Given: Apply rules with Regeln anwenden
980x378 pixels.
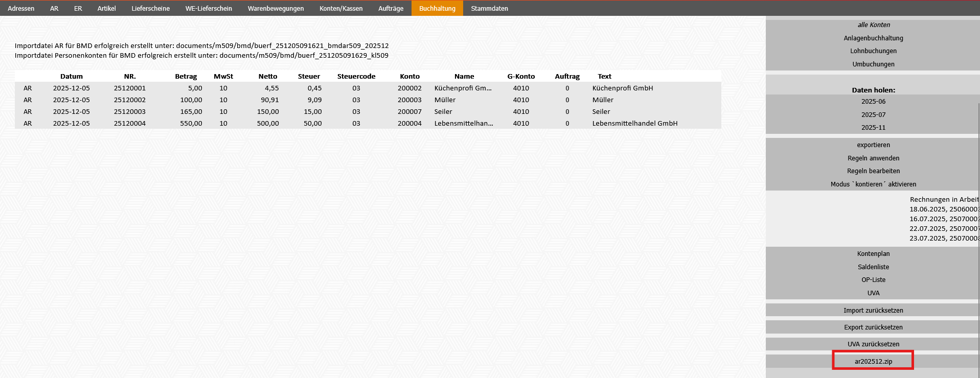Looking at the screenshot, I should [x=873, y=158].
